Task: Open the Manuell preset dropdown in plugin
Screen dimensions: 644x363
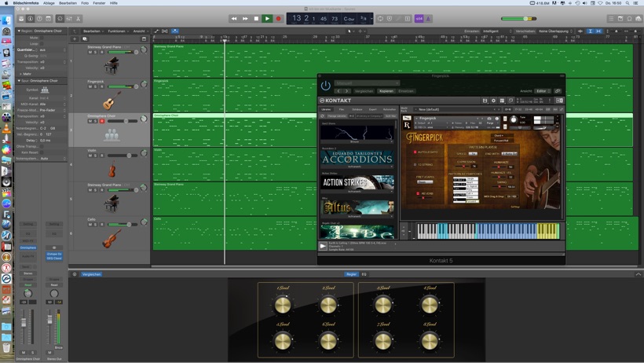Action: tap(367, 83)
